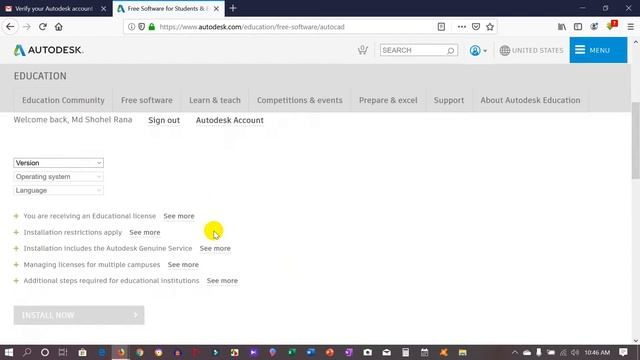Open Windows taskbar search icon
The width and height of the screenshot is (640, 360).
click(27, 352)
